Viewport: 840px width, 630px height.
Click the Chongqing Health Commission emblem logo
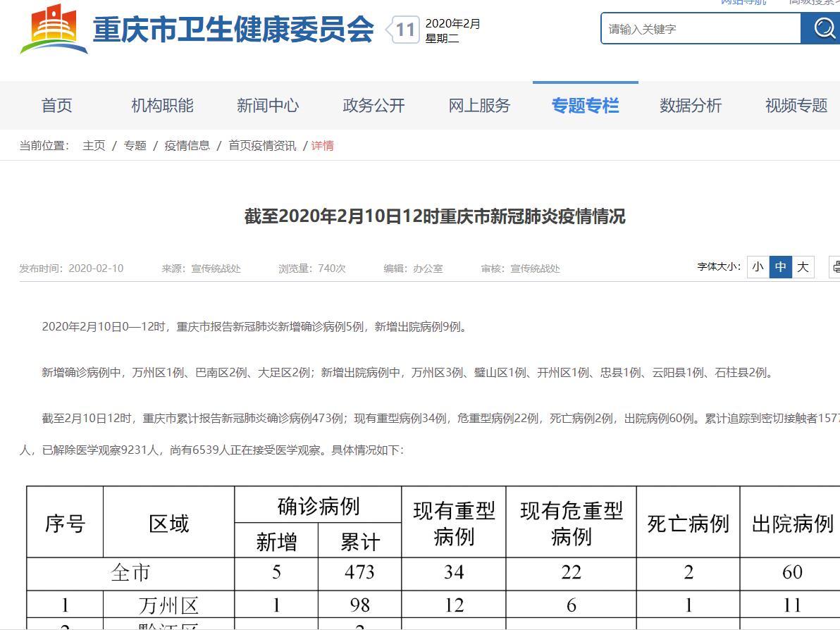(54, 29)
